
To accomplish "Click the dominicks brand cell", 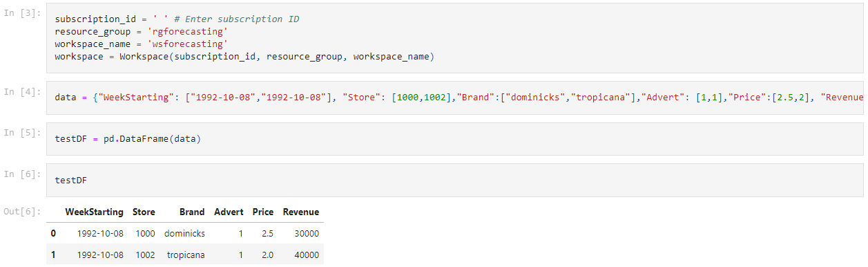I will 184,234.
